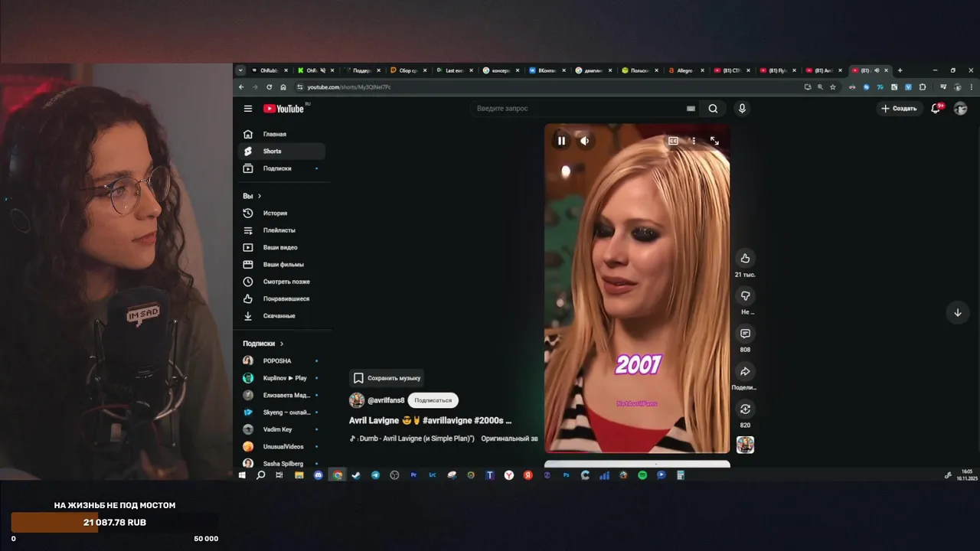Click the Short title Avril Lavigne #avrillavigne

pyautogui.click(x=430, y=420)
